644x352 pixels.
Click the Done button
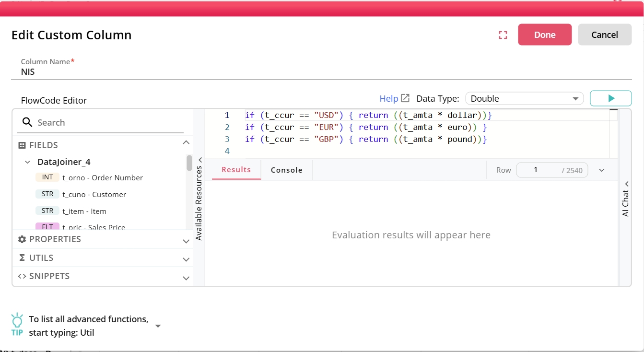coord(545,35)
